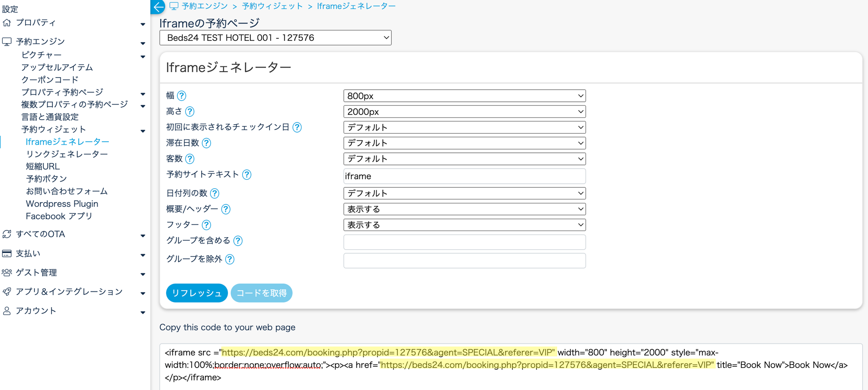Open the property selector Beds24 TEST HOTEL

pos(275,38)
